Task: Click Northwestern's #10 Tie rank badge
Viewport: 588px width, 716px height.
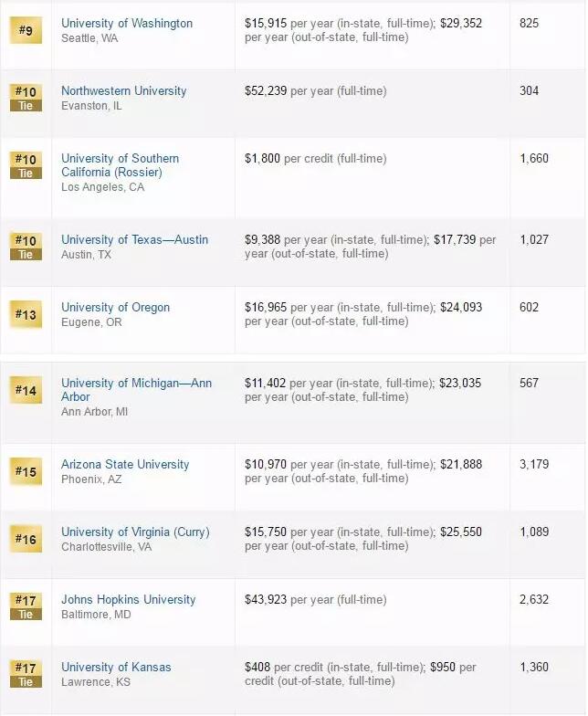Action: pos(26,99)
